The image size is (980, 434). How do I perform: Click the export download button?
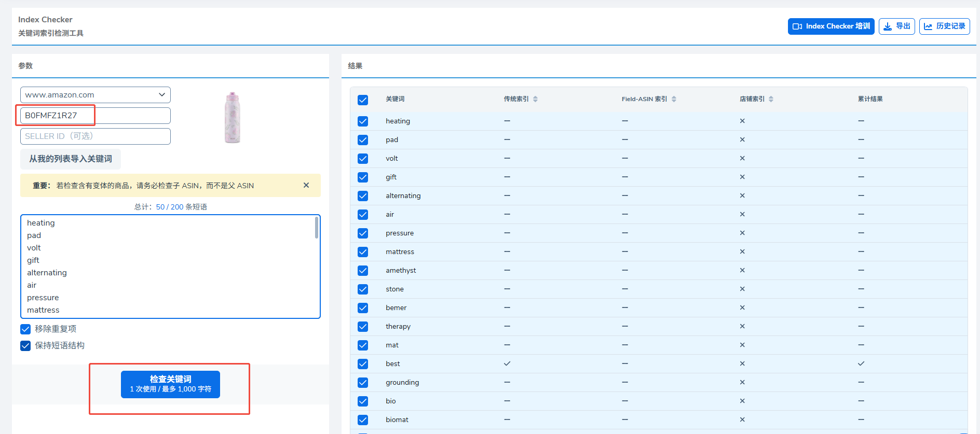point(896,26)
